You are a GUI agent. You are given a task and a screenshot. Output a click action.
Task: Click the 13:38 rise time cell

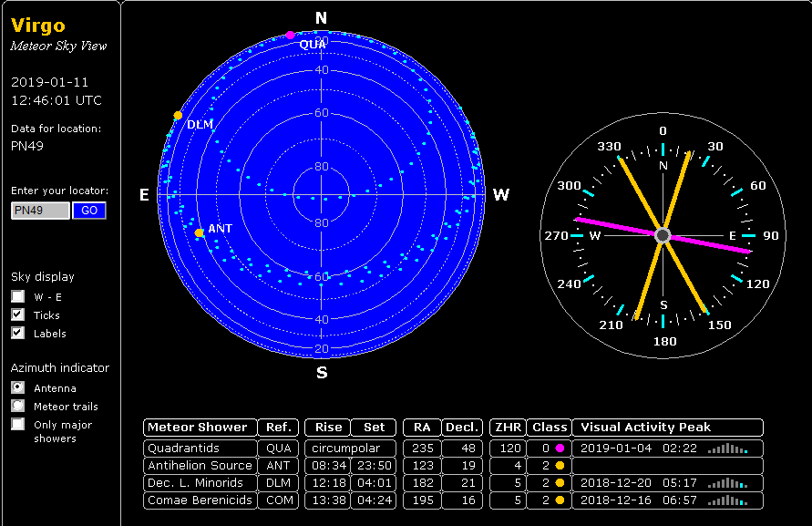tap(328, 500)
